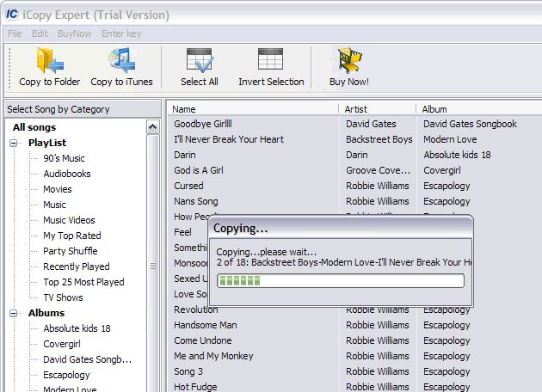Click the Copy to Folder icon
The image size is (542, 392).
(x=50, y=61)
